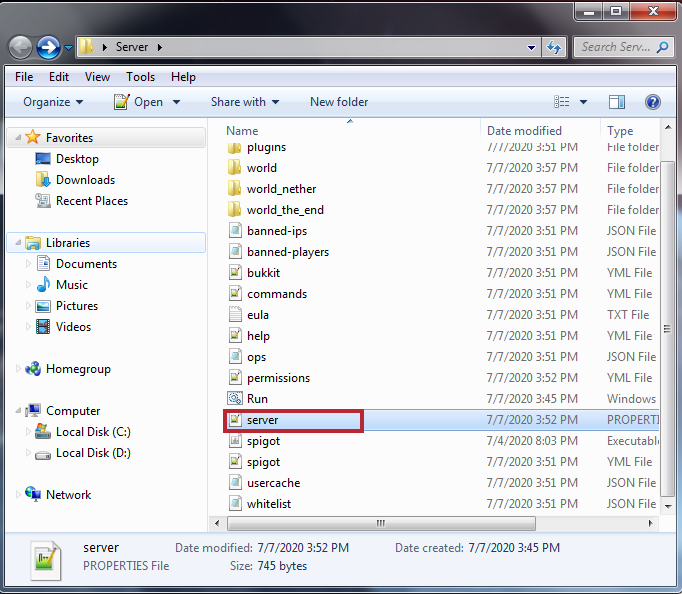Open the Edit menu
The width and height of the screenshot is (682, 594).
[x=59, y=77]
